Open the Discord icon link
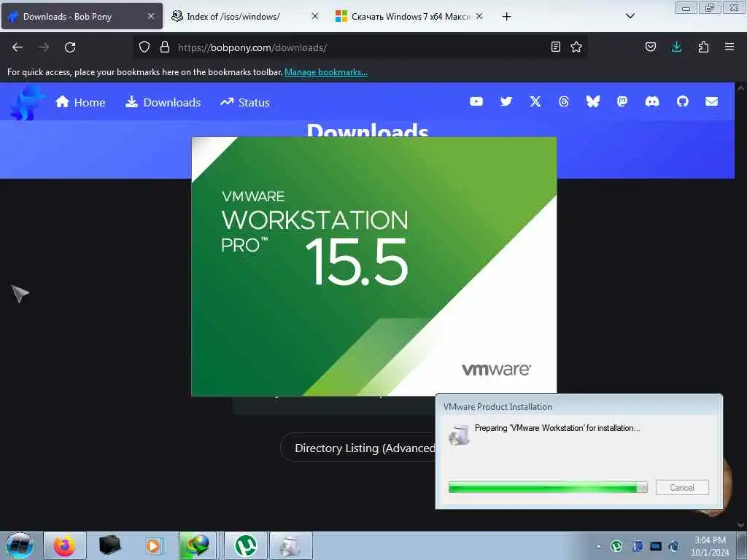 (x=652, y=101)
